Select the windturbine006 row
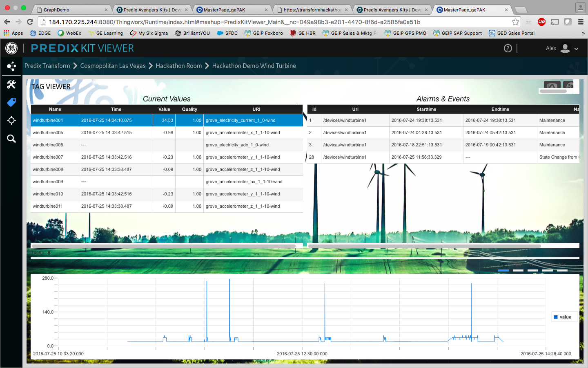Viewport: 588px width, 368px height. [167, 145]
